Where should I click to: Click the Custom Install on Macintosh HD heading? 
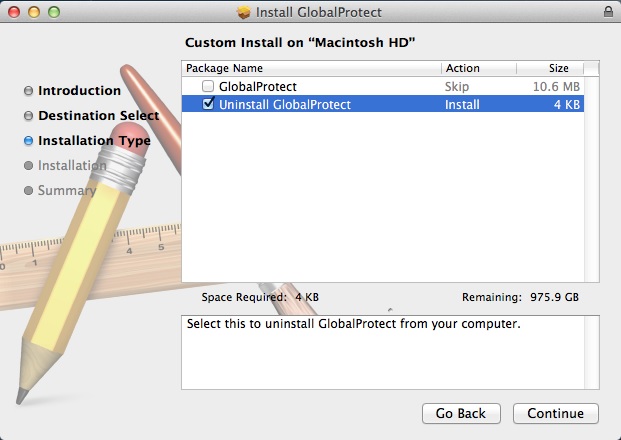point(300,42)
